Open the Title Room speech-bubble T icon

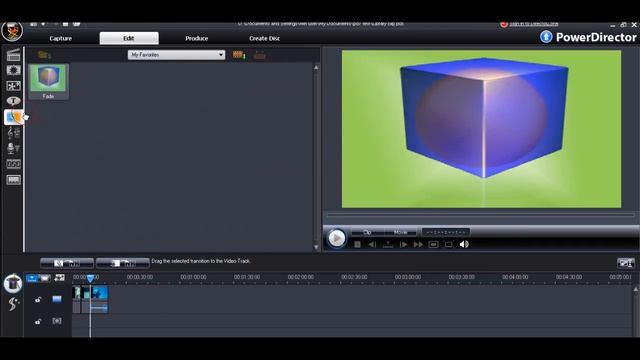point(13,101)
